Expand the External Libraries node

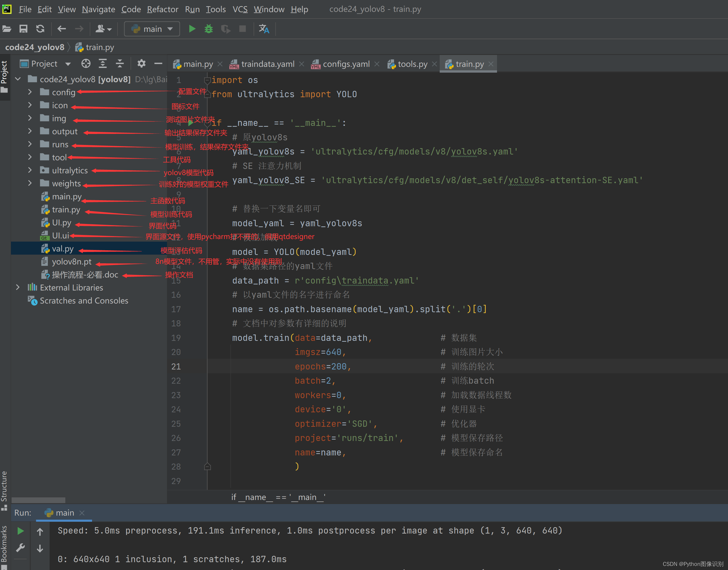(x=18, y=287)
